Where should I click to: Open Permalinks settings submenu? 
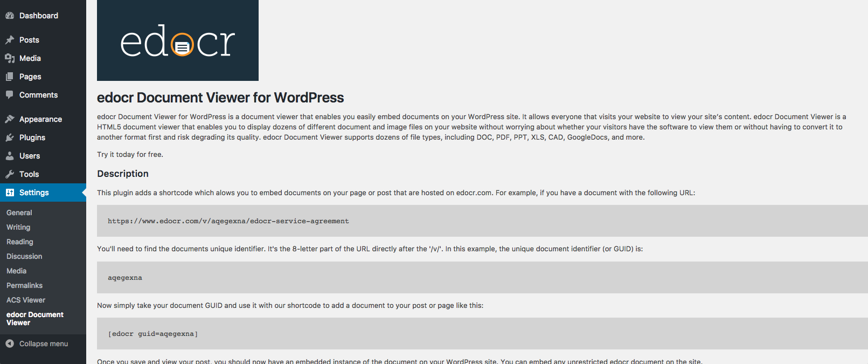click(x=24, y=286)
